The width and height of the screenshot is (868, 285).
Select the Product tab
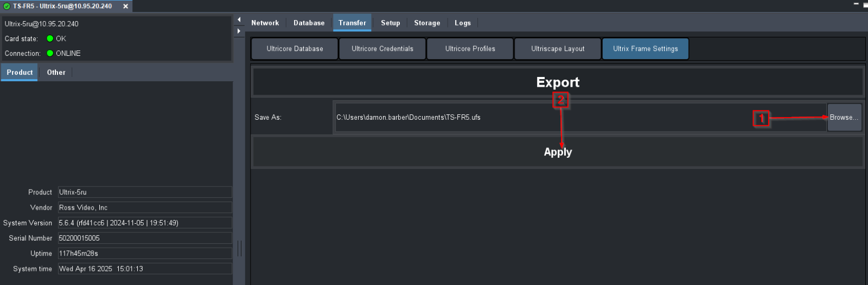20,72
